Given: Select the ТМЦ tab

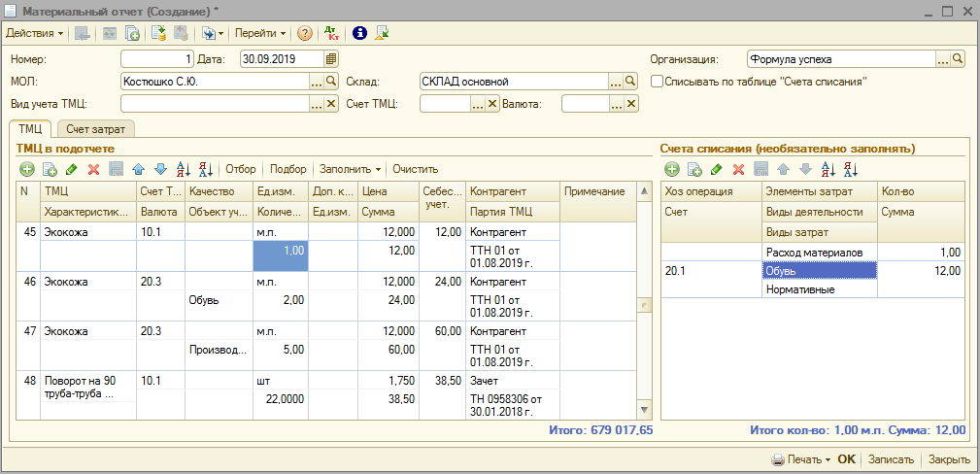Looking at the screenshot, I should [x=29, y=128].
